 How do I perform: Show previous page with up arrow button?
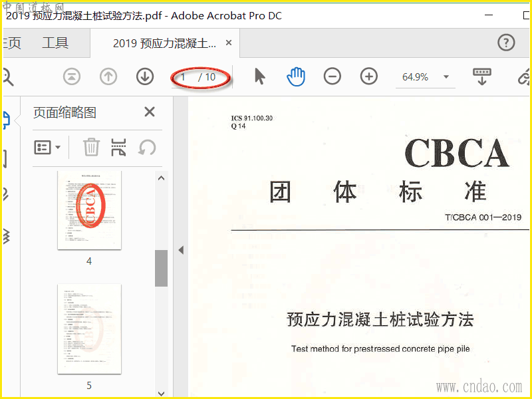click(108, 76)
